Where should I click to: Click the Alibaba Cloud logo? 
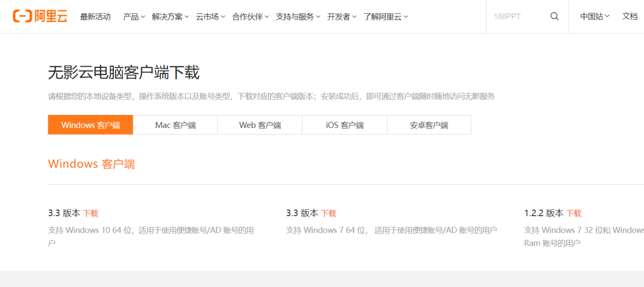coord(41,17)
